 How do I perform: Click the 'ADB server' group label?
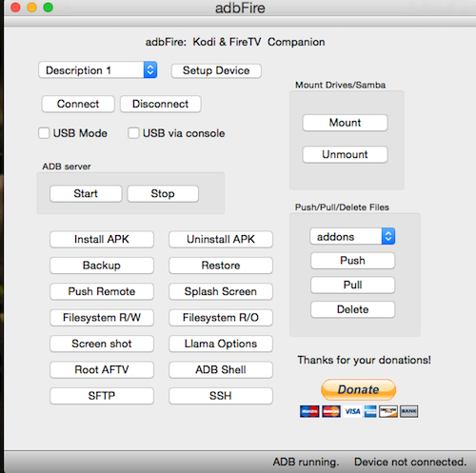click(x=67, y=167)
